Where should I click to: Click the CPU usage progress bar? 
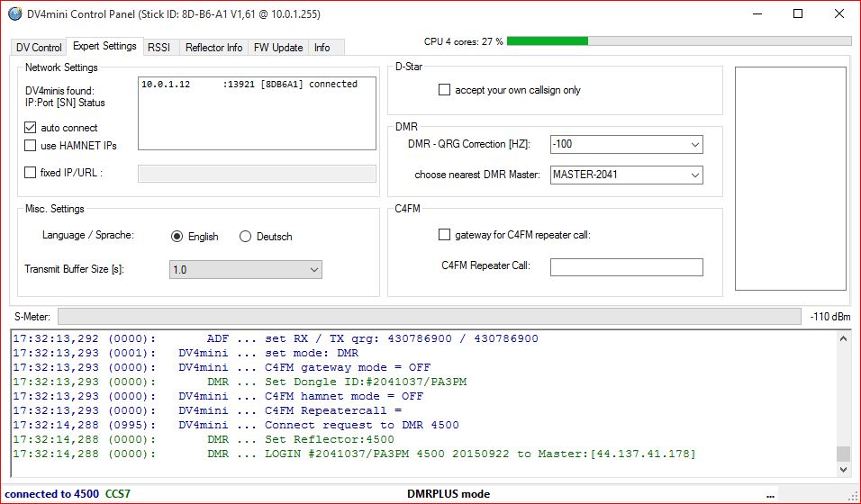(679, 41)
